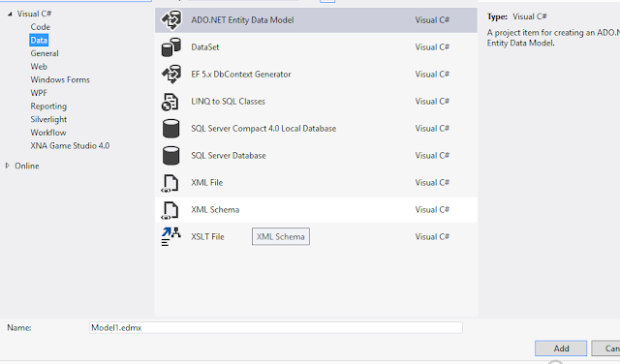Click the SQL Server Database cylinder icon

(x=170, y=156)
